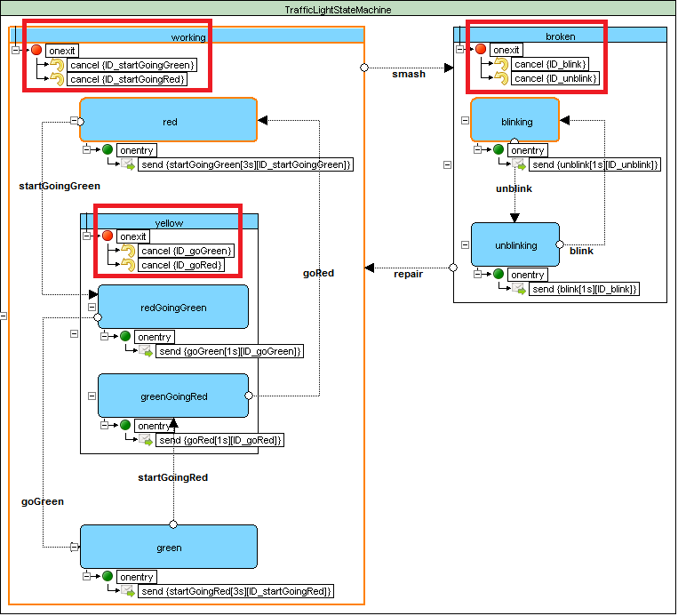Select the startGoingRed transition label
This screenshot has height=616, width=678.
(x=172, y=477)
